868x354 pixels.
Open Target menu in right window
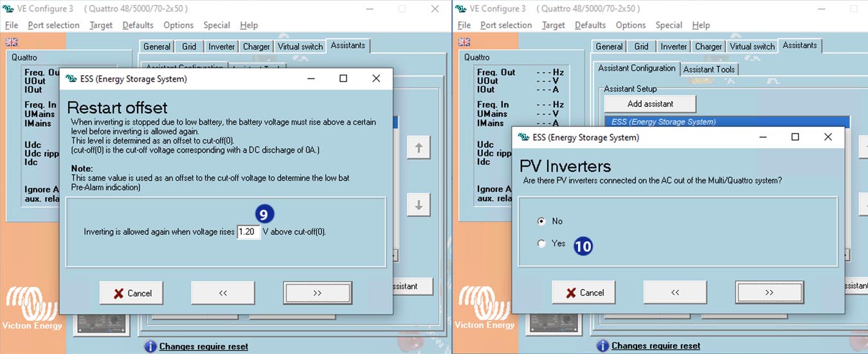[x=554, y=25]
